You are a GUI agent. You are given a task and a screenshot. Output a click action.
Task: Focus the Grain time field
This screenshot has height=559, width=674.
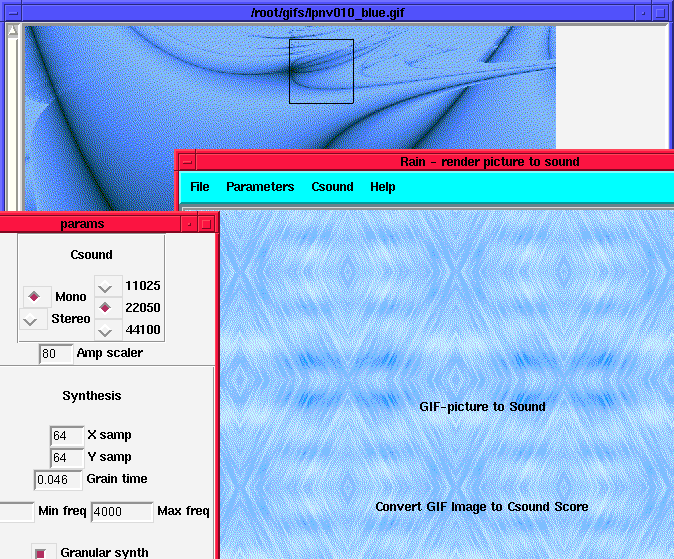[58, 480]
